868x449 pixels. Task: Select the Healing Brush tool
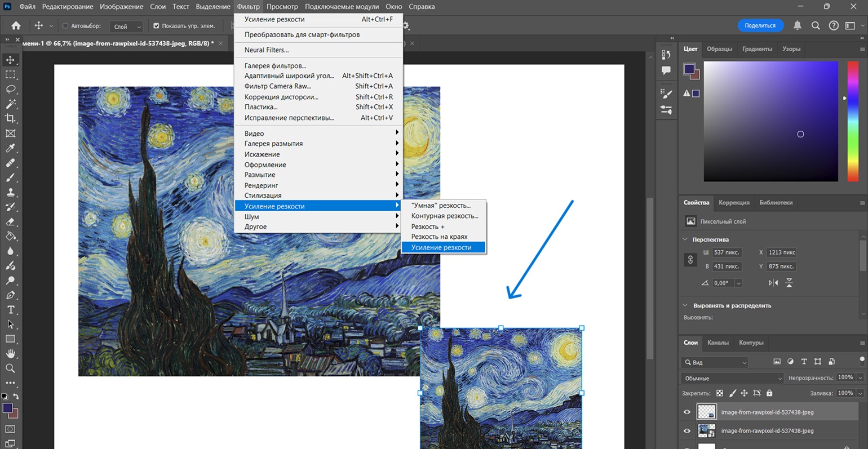[x=10, y=163]
